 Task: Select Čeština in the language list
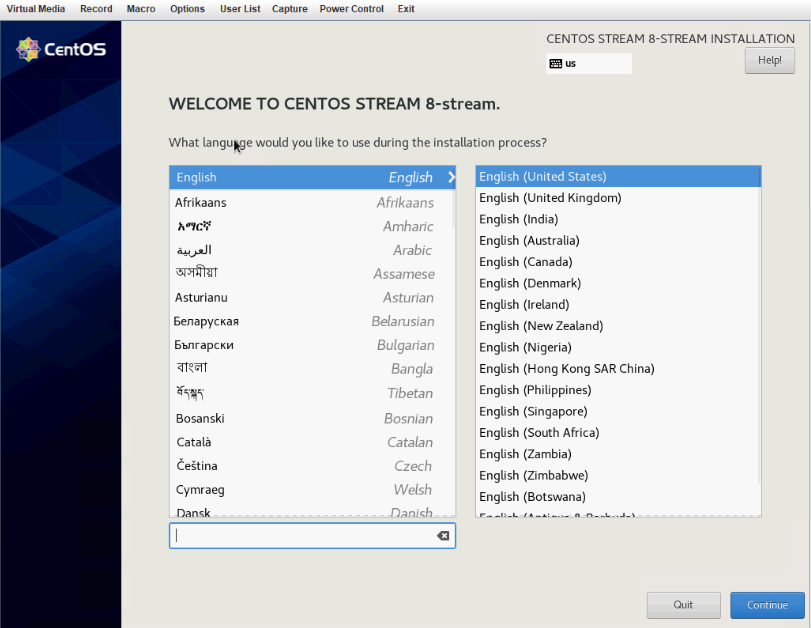pos(312,466)
